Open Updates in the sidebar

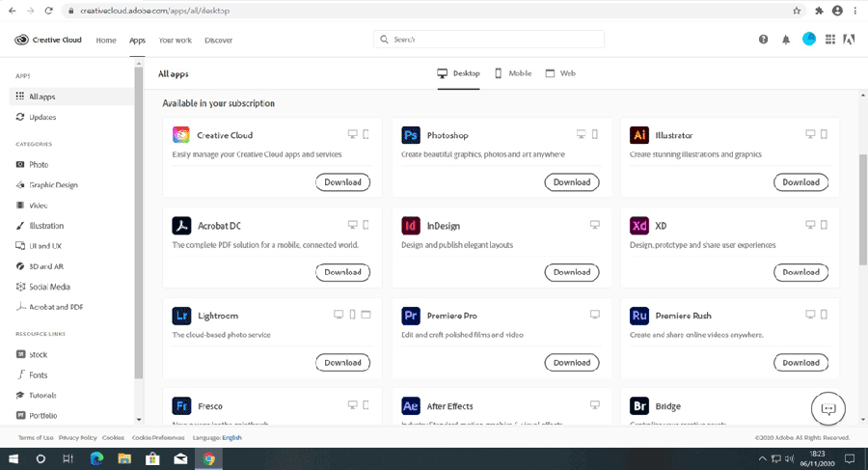click(36, 117)
